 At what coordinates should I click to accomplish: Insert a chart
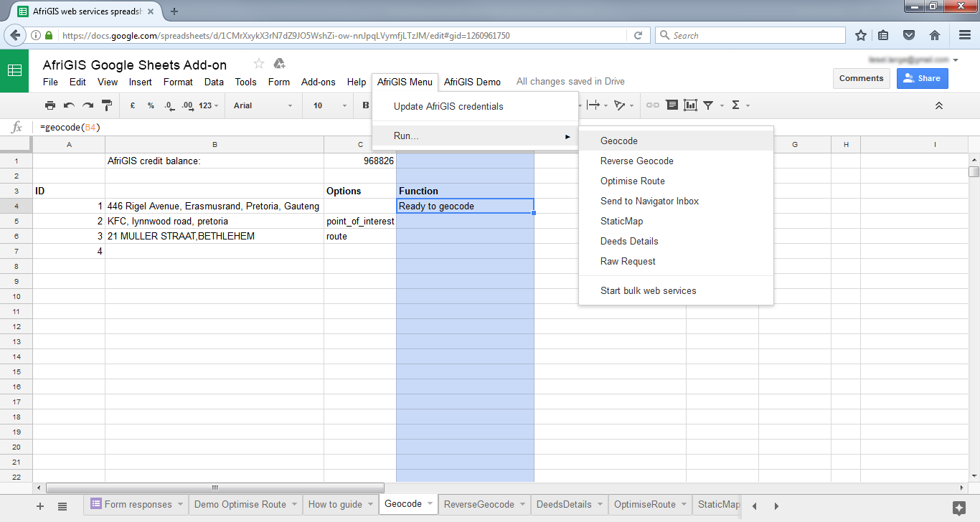tap(690, 105)
